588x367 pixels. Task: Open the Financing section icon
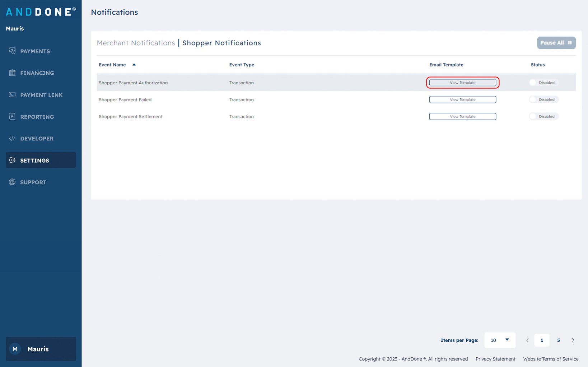pos(12,73)
